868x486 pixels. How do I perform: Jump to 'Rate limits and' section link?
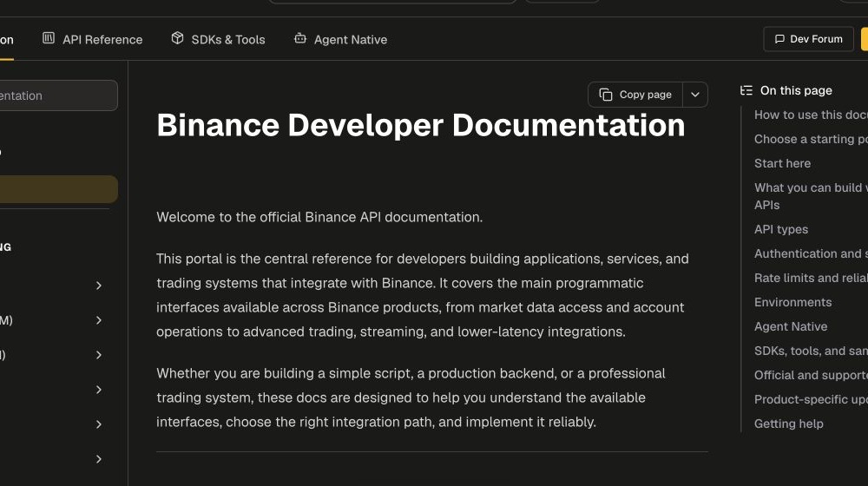pos(811,278)
